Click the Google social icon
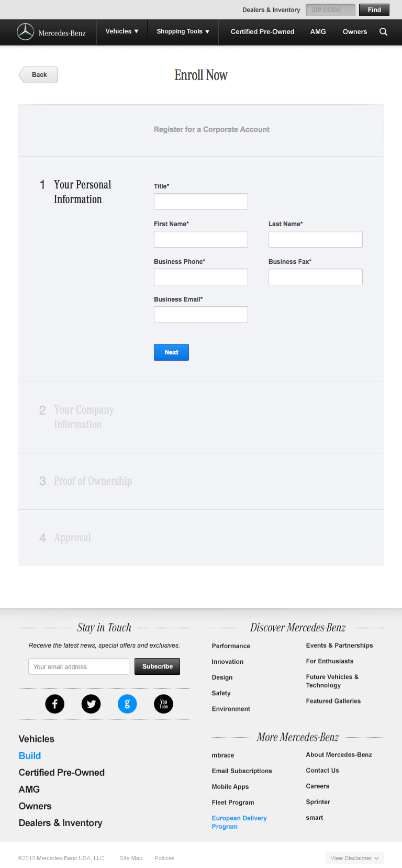This screenshot has width=402, height=868. (x=127, y=704)
